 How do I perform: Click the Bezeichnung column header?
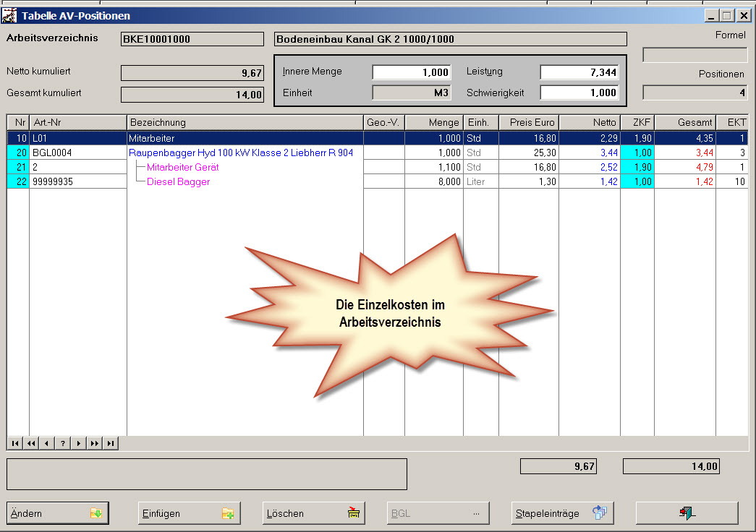pyautogui.click(x=245, y=123)
